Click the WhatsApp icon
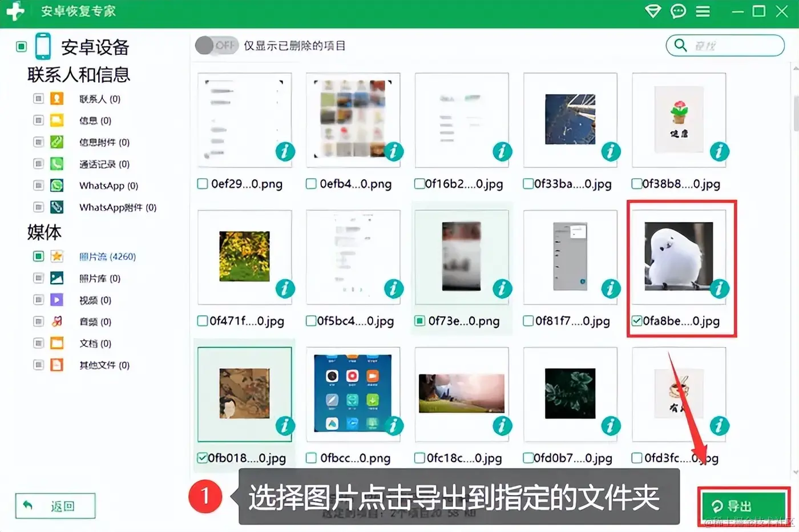799x532 pixels. 57,186
